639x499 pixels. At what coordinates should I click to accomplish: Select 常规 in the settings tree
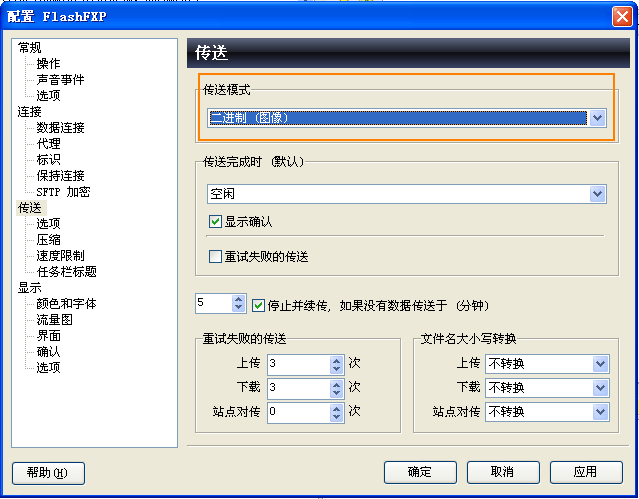coord(29,48)
